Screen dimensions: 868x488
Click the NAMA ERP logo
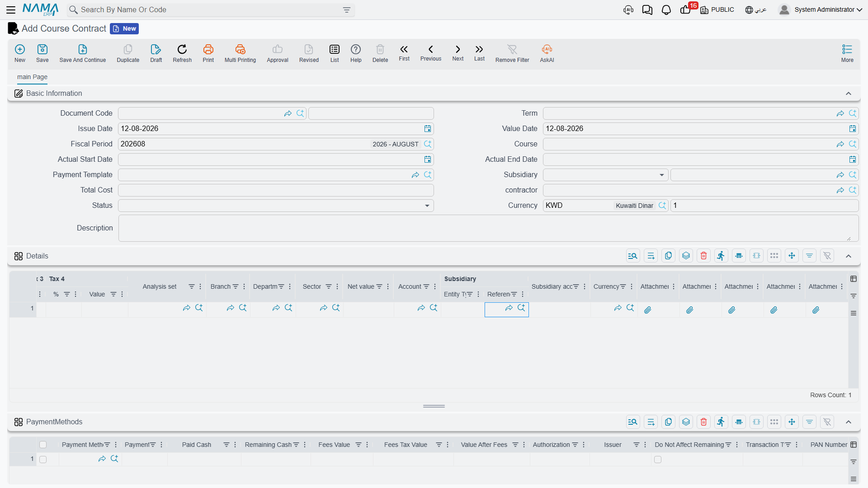click(40, 9)
